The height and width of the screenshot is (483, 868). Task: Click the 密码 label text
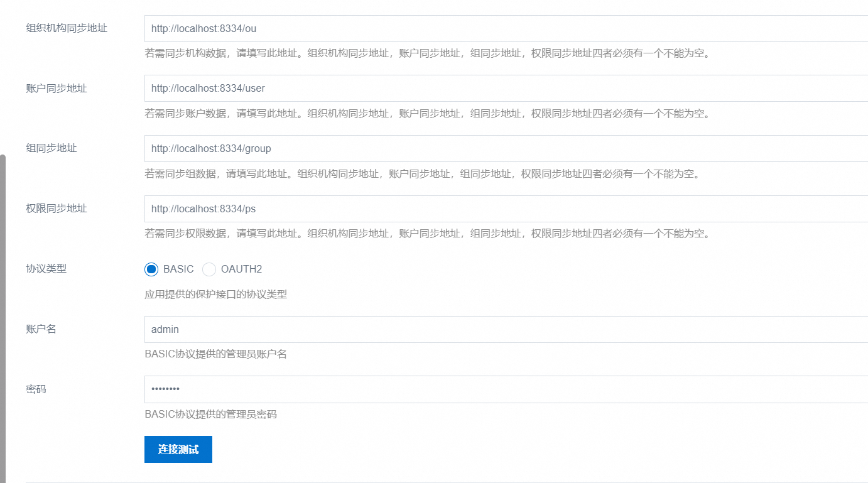click(36, 389)
